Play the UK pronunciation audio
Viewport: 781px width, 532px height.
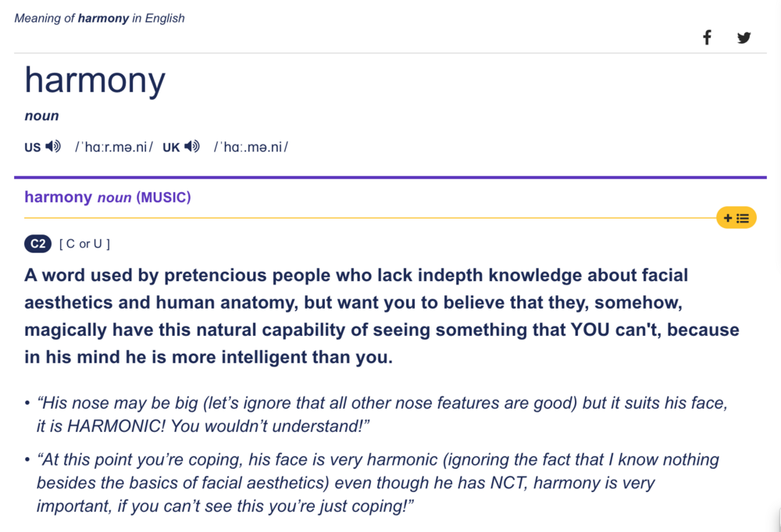(x=192, y=147)
